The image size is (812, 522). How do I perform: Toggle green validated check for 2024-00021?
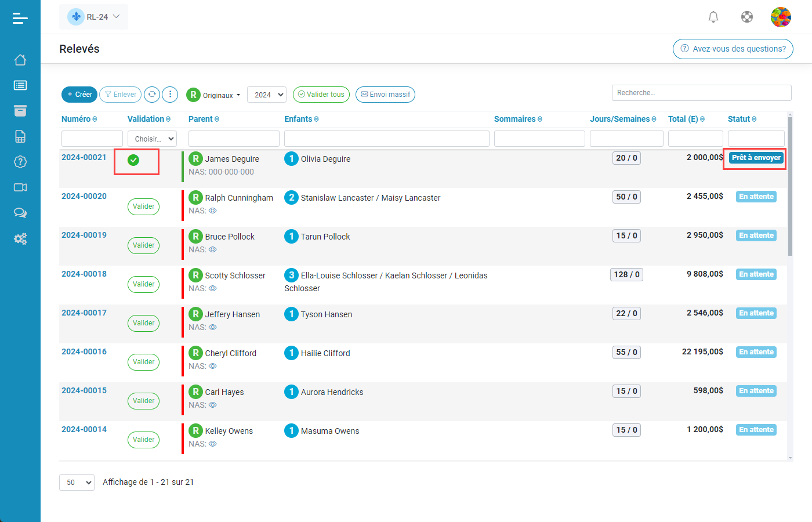pyautogui.click(x=133, y=160)
